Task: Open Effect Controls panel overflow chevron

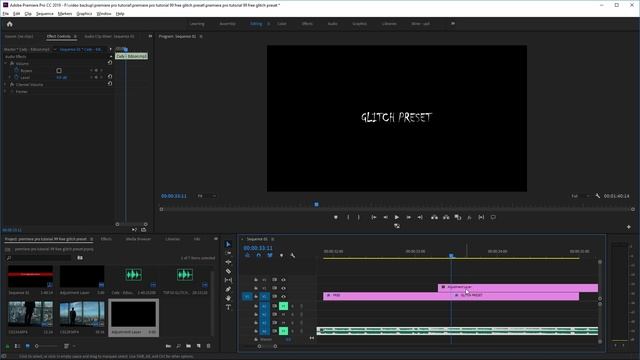Action: [150, 36]
